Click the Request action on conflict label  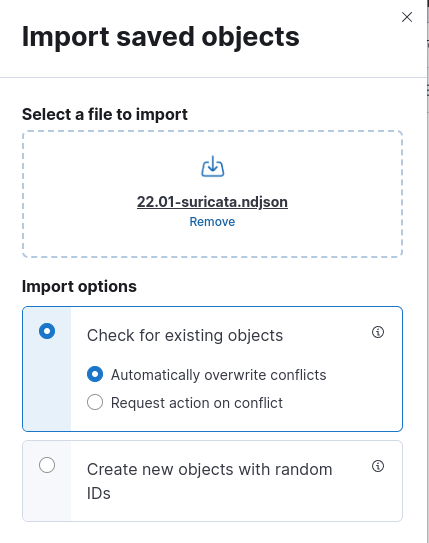(x=197, y=403)
